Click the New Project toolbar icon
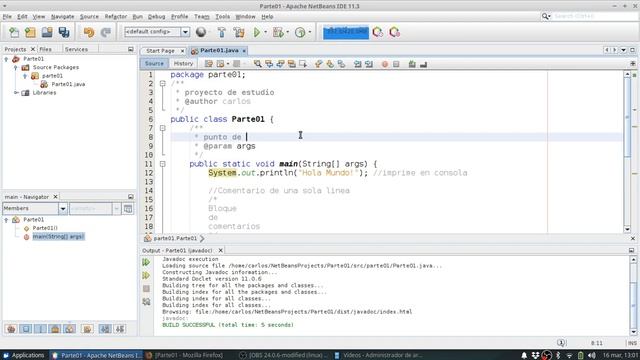Image resolution: width=640 pixels, height=360 pixels. tap(30, 32)
